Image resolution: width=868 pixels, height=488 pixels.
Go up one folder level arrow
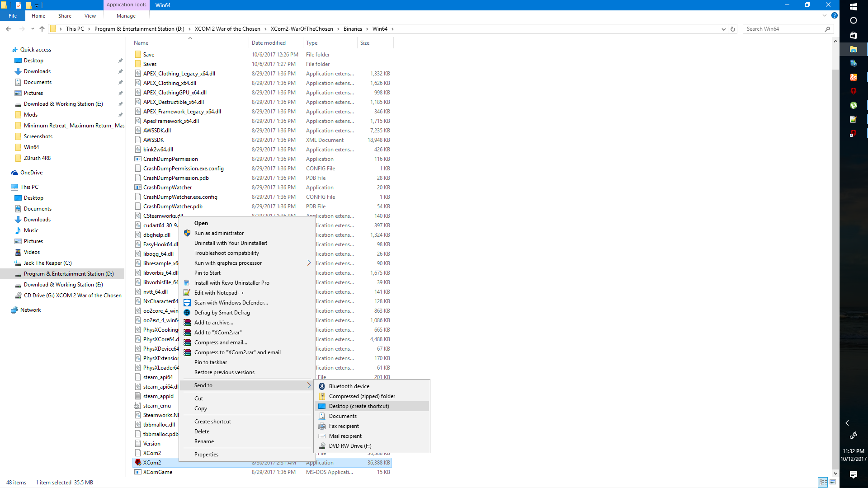[42, 29]
